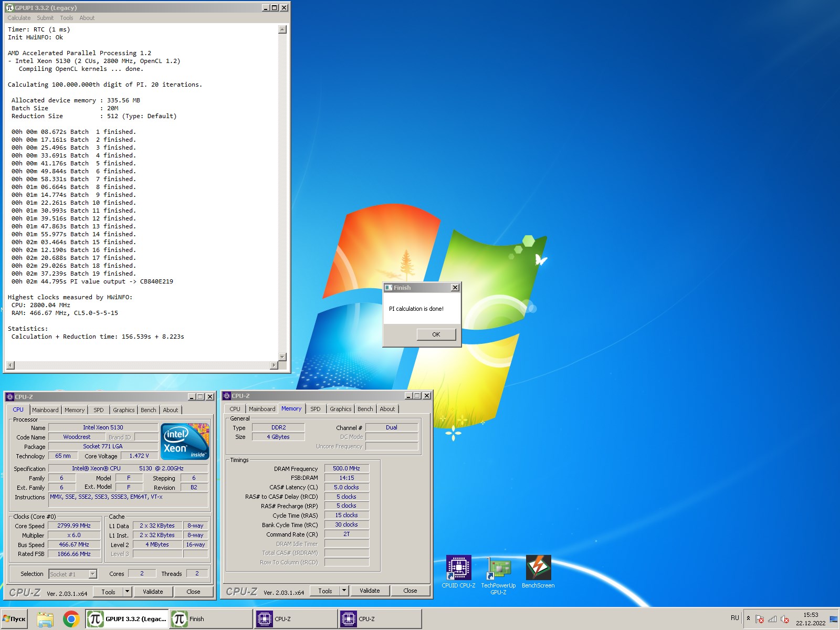This screenshot has height=630, width=840.
Task: Switch to GPUPI 3.3.2 taskbar item
Action: 127,619
